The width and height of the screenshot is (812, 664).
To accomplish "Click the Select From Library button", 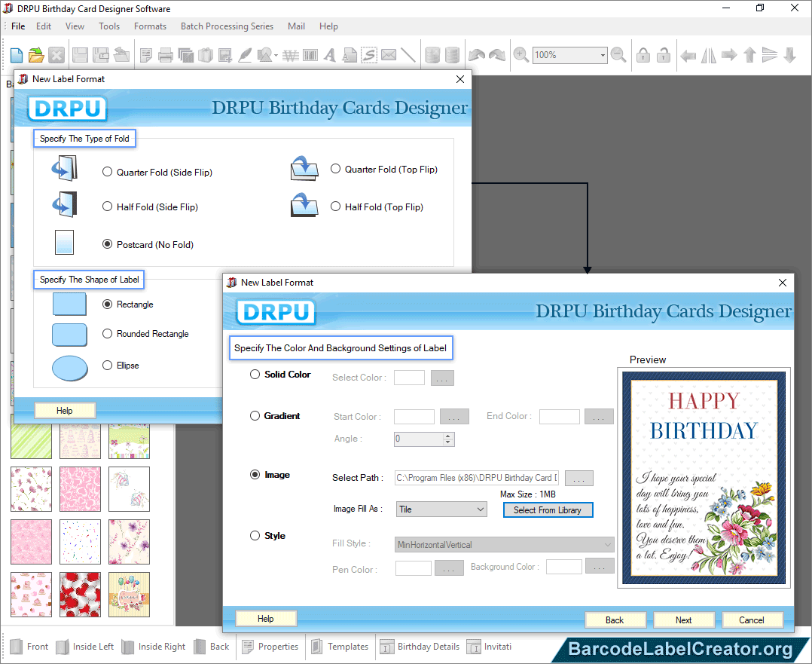I will click(x=548, y=510).
